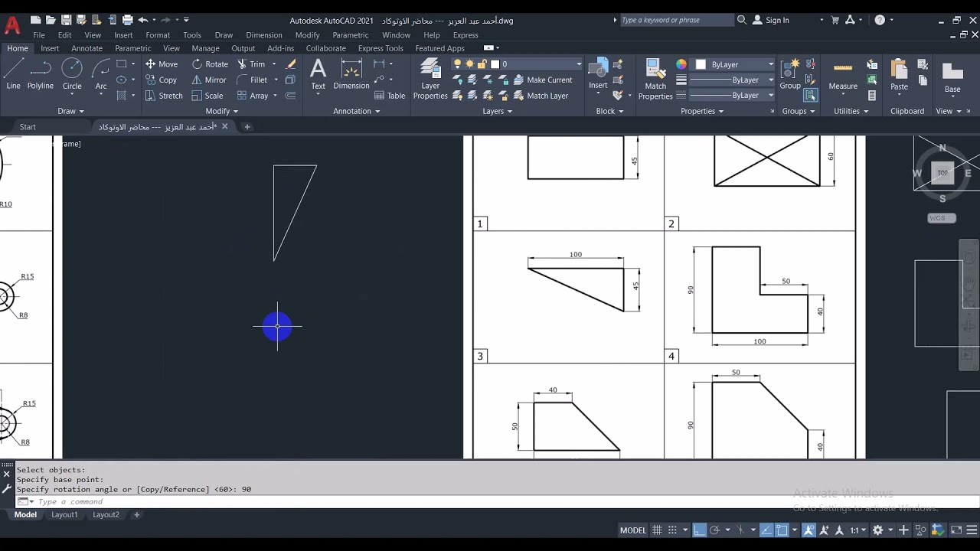The image size is (980, 551).
Task: Select the Arc tool
Action: [101, 74]
